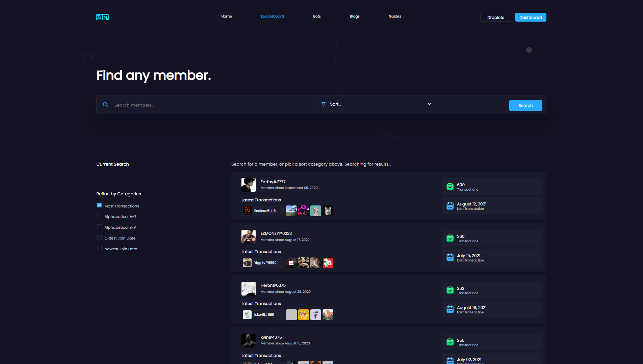
Task: Open the Bots nav item
Action: 317,16
